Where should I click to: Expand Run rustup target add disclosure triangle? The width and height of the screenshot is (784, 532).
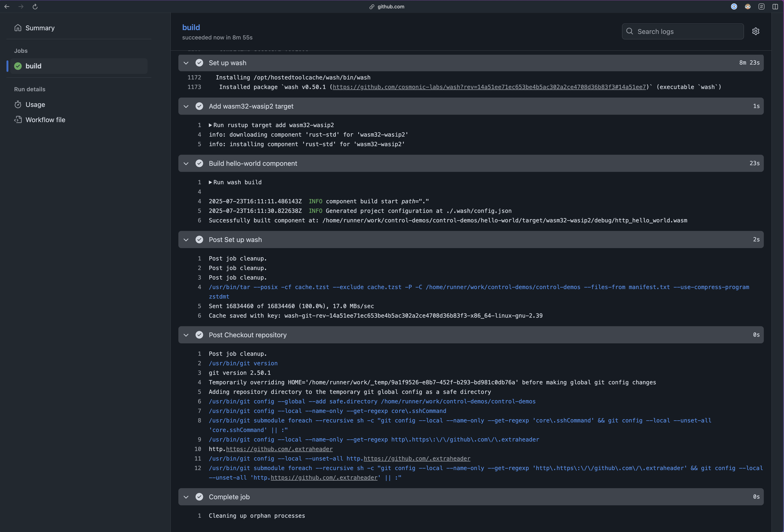coord(211,125)
